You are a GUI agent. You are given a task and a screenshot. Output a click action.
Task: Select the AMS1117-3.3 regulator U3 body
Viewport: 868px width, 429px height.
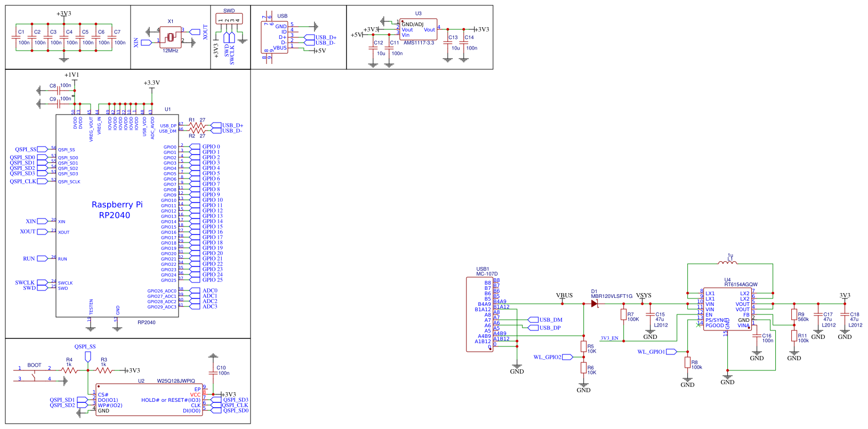click(419, 30)
